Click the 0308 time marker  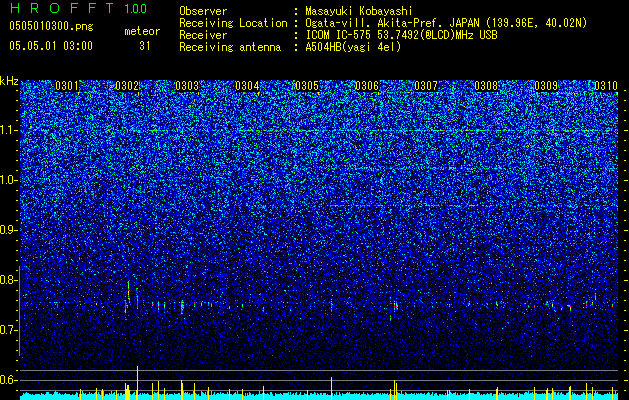486,86
